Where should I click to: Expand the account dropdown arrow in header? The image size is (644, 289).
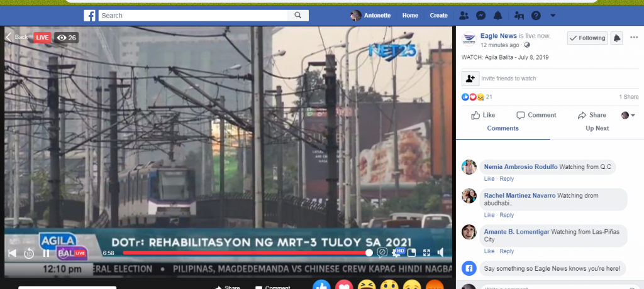(553, 16)
